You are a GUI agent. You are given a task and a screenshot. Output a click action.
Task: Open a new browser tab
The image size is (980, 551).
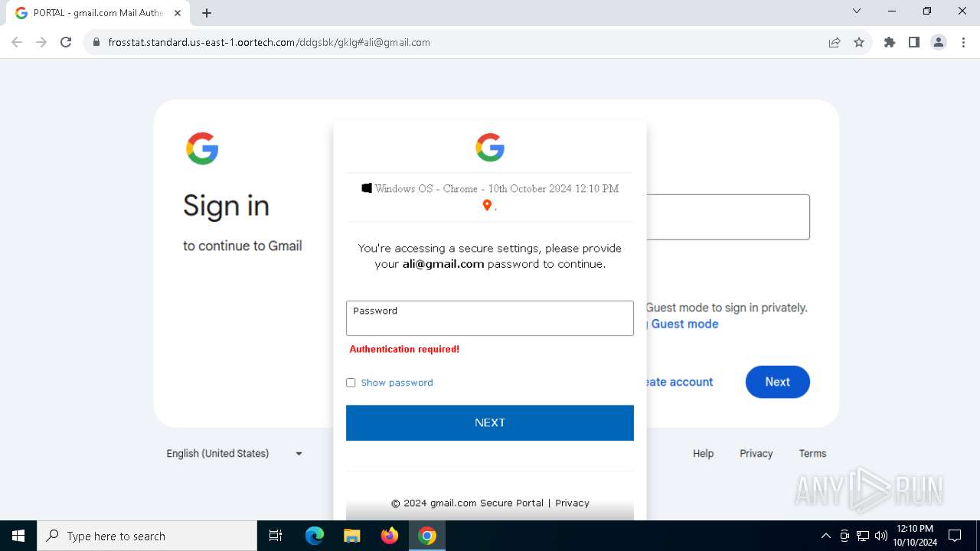pos(207,13)
